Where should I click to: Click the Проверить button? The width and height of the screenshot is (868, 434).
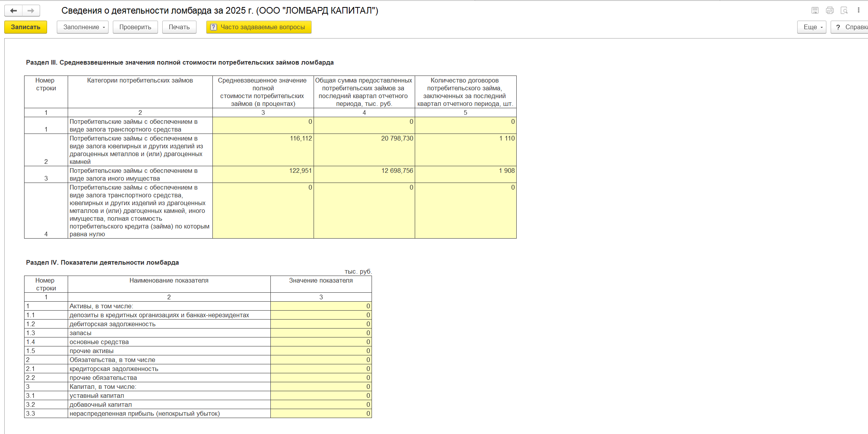pos(135,27)
